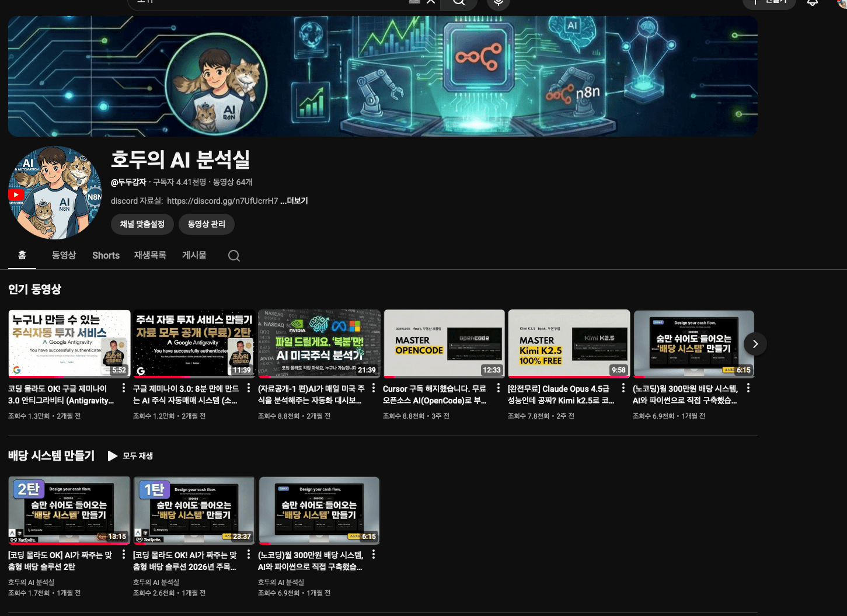Image resolution: width=847 pixels, height=616 pixels.
Task: Open title 구글 제미나이 3.0: 8분 만에 만드는
Action: pos(186,395)
